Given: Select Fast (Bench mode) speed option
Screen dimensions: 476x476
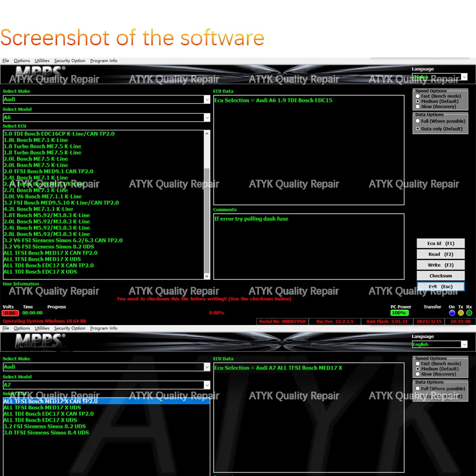Looking at the screenshot, I should pyautogui.click(x=418, y=96).
